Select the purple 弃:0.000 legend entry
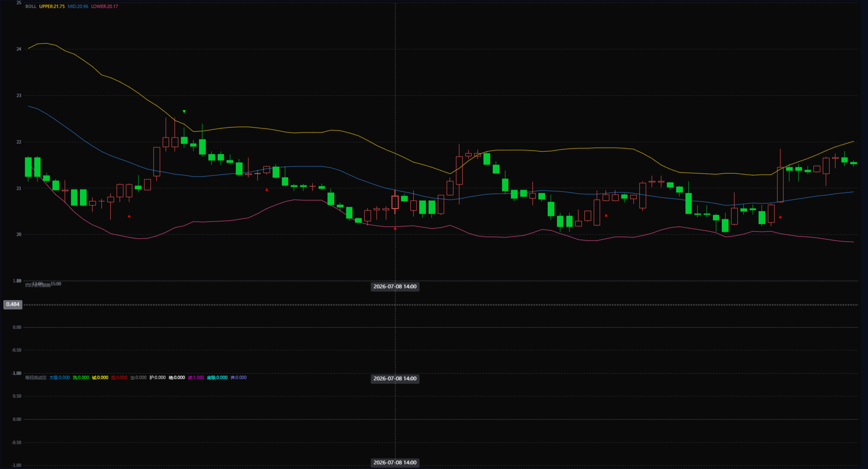Screen dimensions: 868x469 point(239,377)
